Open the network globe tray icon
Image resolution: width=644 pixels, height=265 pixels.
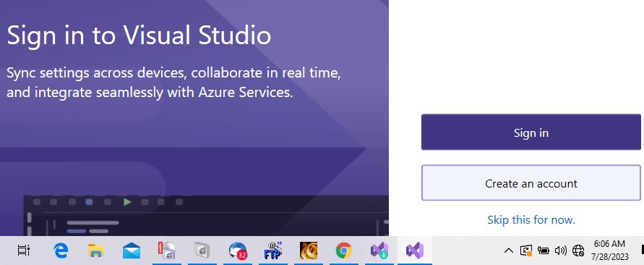[578, 251]
